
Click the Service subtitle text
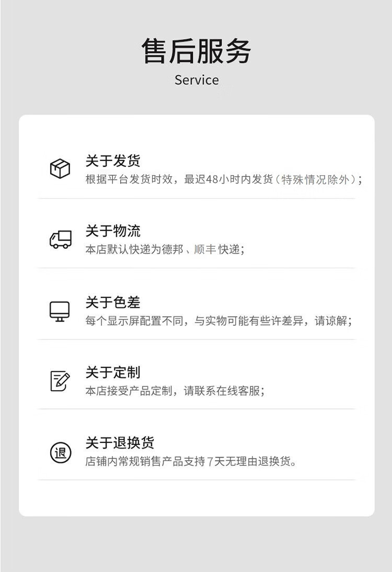coord(197,80)
